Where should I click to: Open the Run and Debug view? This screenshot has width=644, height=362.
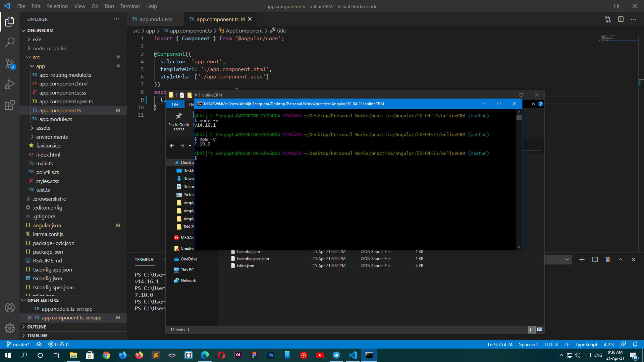[x=10, y=84]
